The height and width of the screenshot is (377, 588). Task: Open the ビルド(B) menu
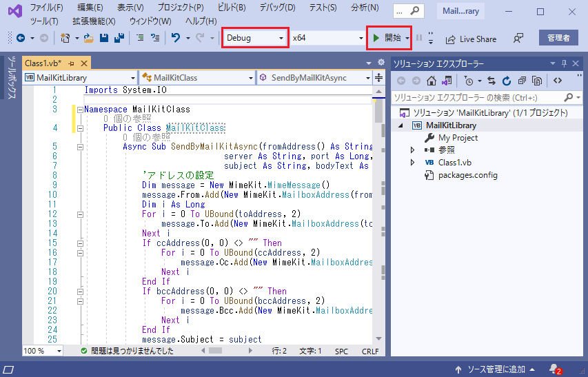coord(232,8)
